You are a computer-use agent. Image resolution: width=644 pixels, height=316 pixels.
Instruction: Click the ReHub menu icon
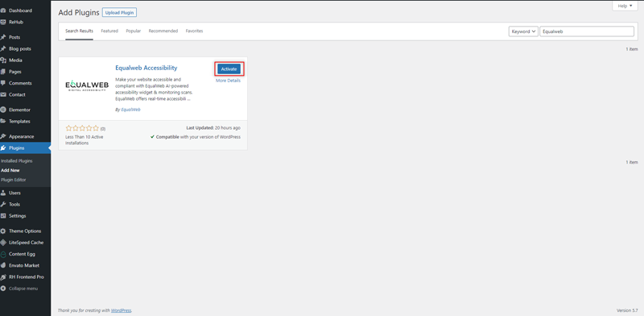click(3, 23)
